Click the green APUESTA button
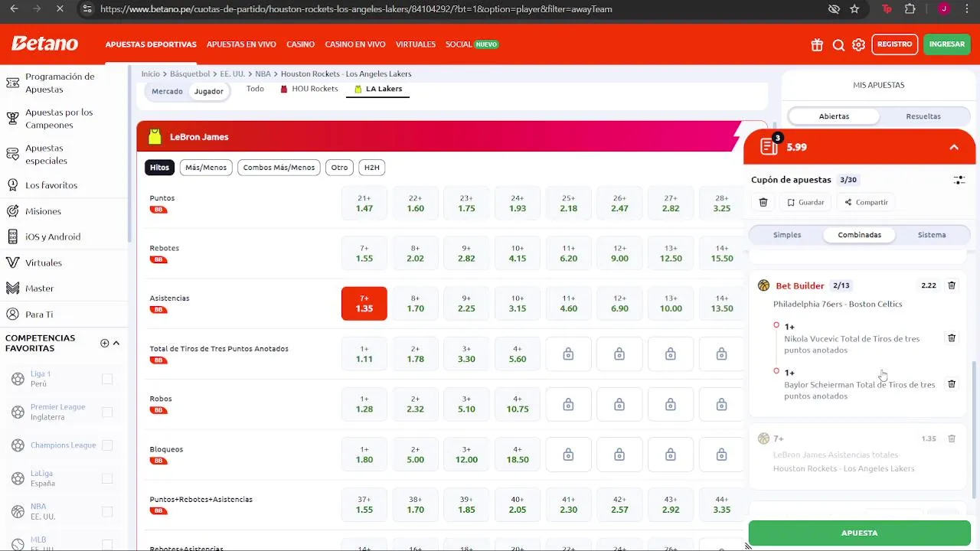This screenshot has height=551, width=980. click(859, 533)
